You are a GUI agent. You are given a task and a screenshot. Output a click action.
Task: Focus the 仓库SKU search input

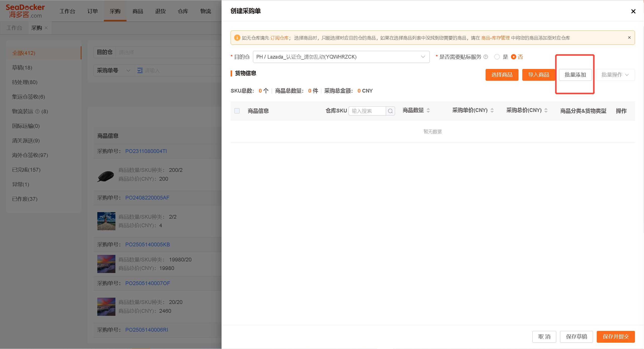367,111
